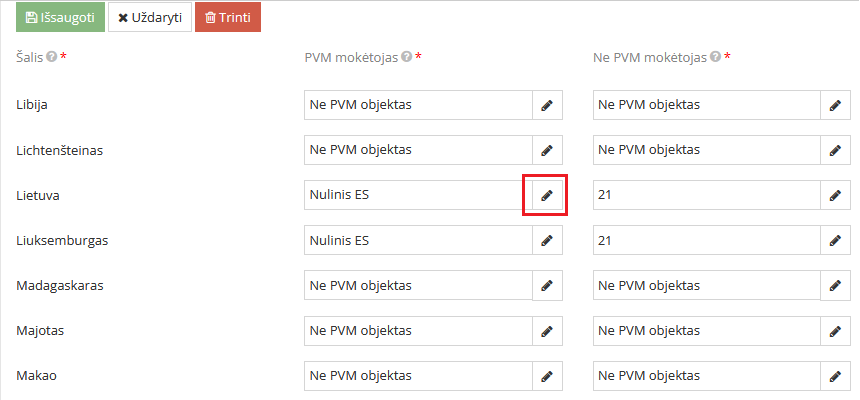Click the pencil icon for Madagaskaras PVM mokėtojas

[546, 285]
